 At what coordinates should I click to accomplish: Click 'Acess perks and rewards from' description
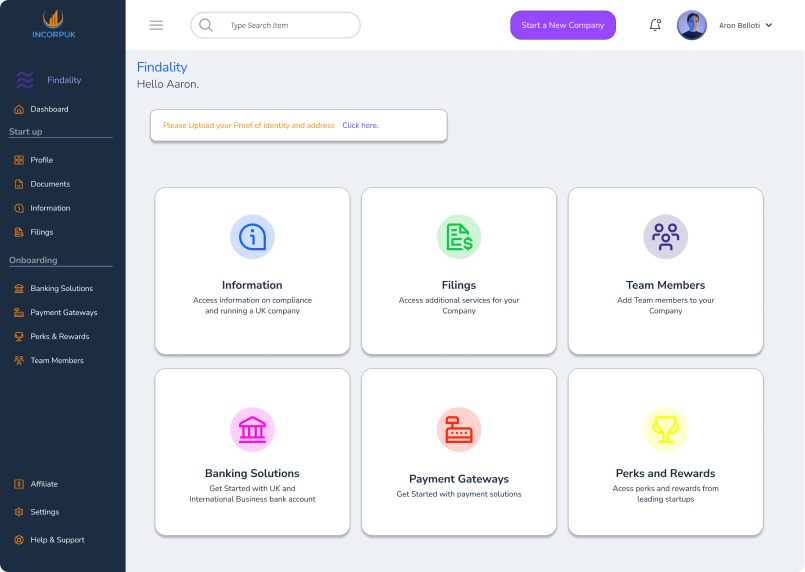point(665,493)
